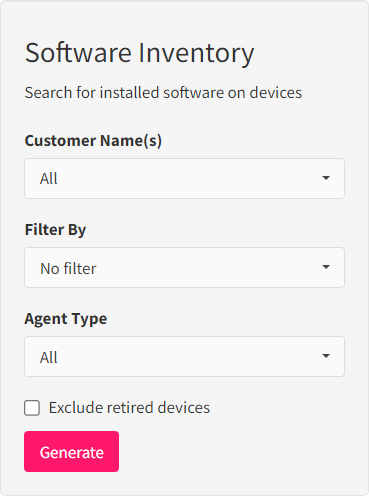Open the Agent Type dropdown
The image size is (369, 496).
184,356
